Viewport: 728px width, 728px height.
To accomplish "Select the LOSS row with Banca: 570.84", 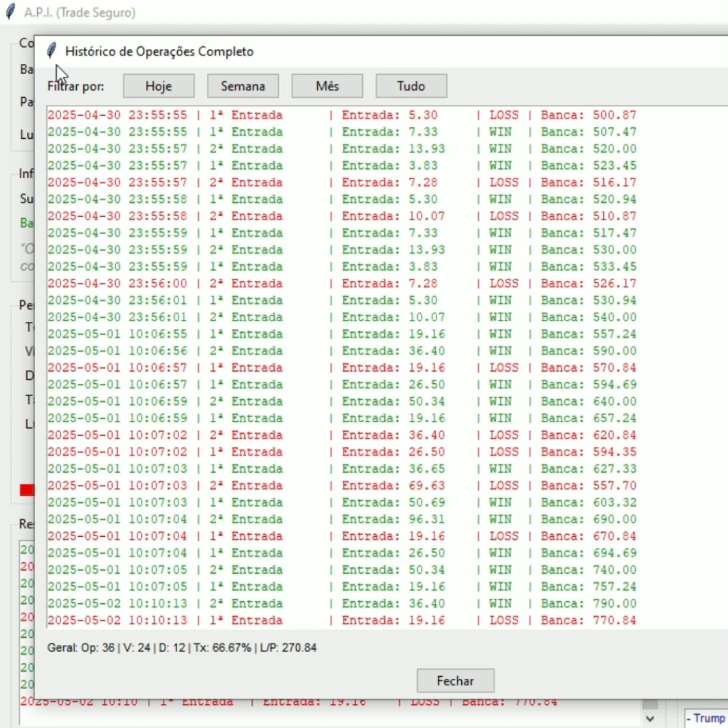I will [x=342, y=368].
